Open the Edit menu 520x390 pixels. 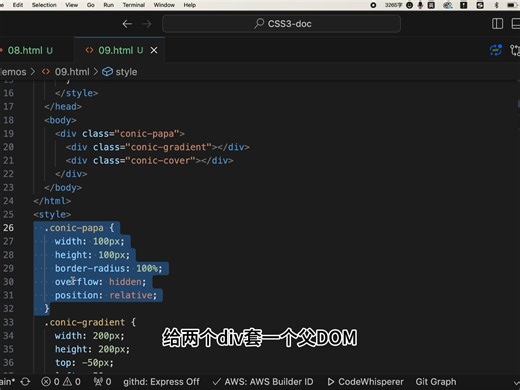coord(18,5)
